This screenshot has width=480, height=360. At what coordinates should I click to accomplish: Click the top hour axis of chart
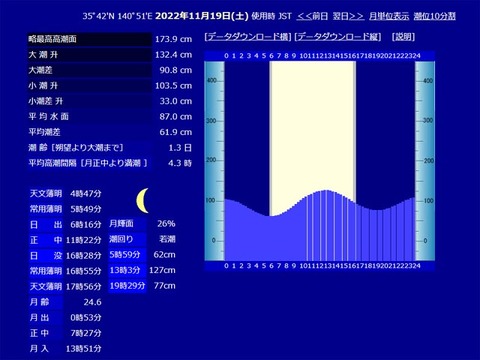(320, 56)
